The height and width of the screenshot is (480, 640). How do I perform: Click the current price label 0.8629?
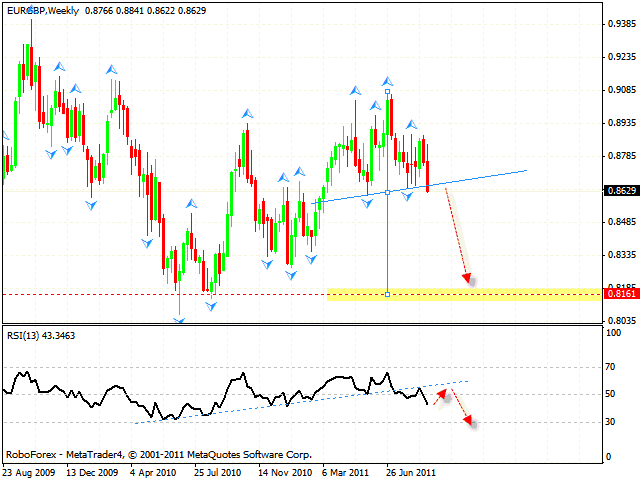[620, 189]
